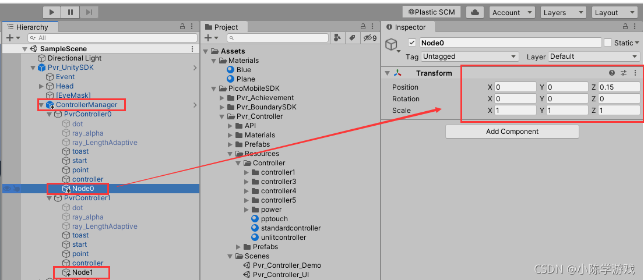Start Play mode with the play button

tap(52, 12)
